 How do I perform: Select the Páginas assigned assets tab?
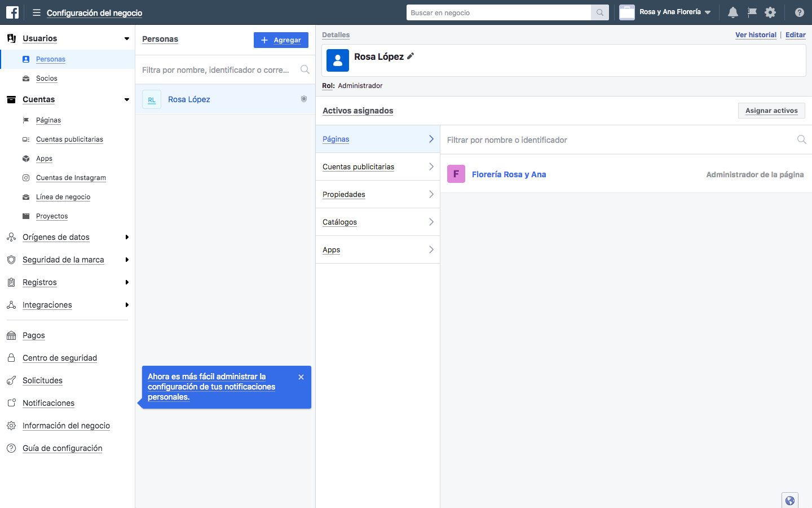[378, 139]
